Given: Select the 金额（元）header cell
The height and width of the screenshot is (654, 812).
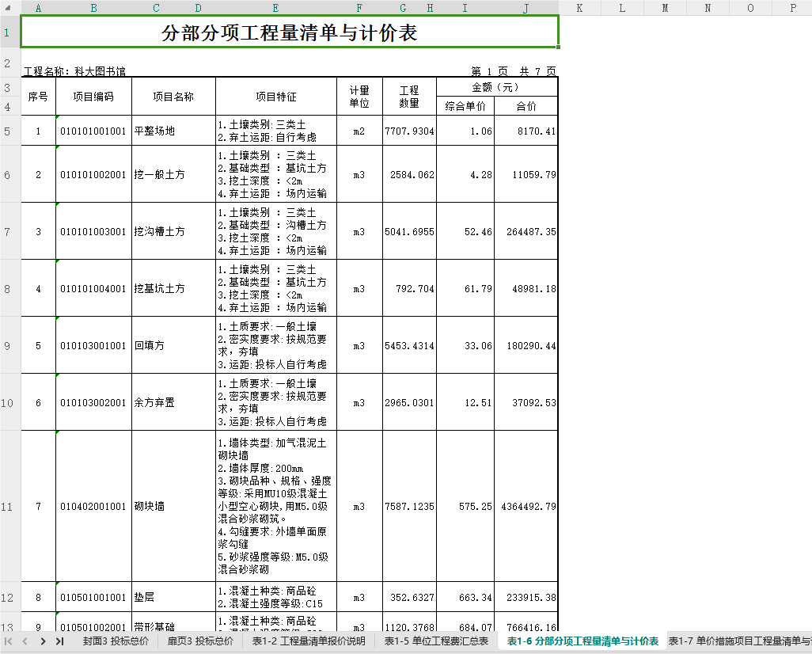Looking at the screenshot, I should [x=497, y=87].
